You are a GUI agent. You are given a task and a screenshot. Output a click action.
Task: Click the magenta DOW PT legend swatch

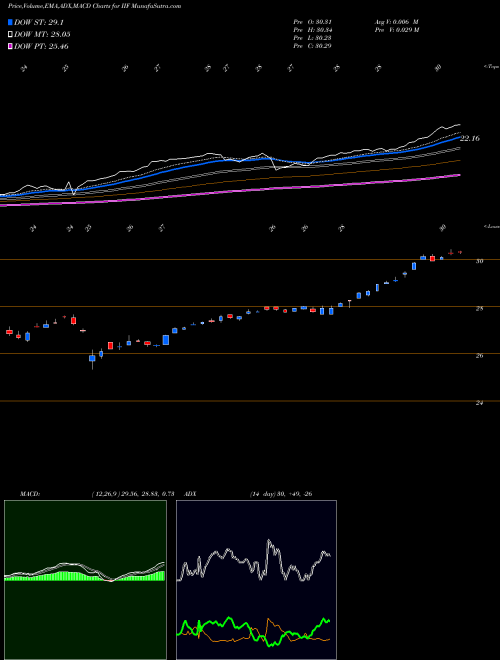[x=10, y=46]
